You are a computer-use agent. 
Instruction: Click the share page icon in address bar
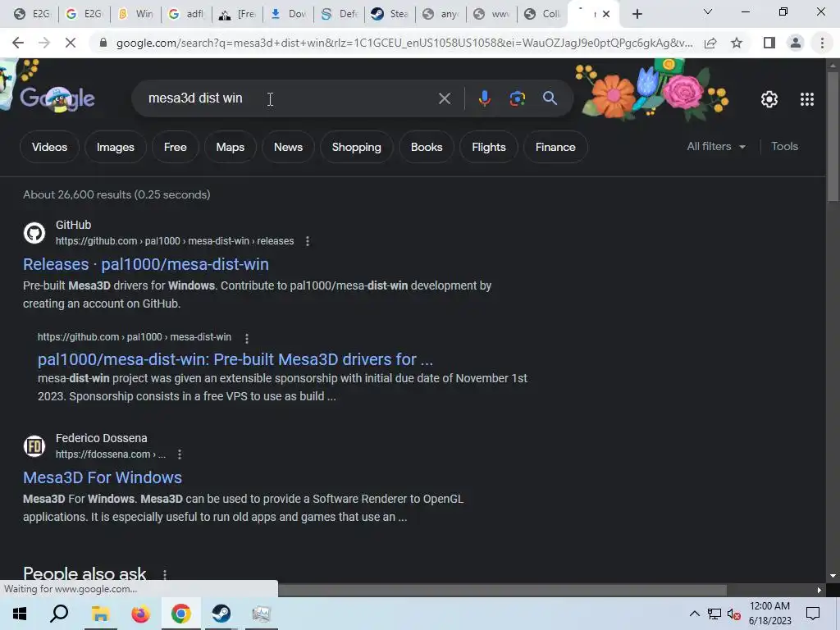pos(710,43)
